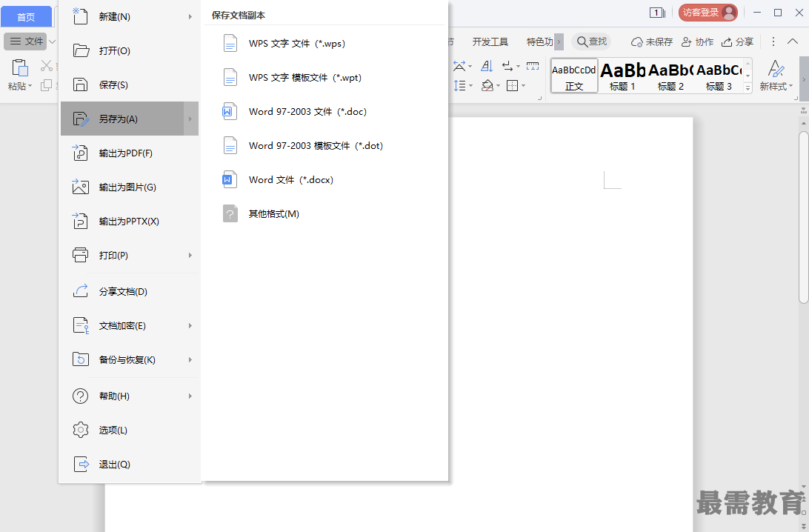
Task: Click the PDF export icon
Action: click(80, 153)
